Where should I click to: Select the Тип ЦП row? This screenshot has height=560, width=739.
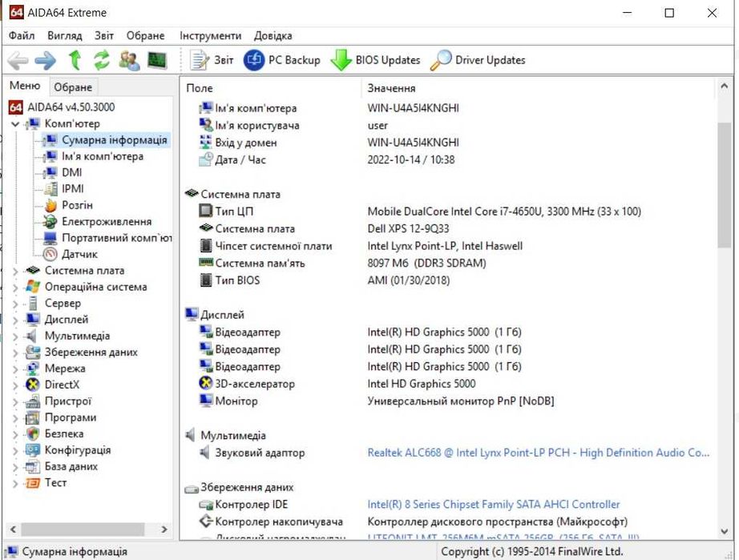click(448, 212)
